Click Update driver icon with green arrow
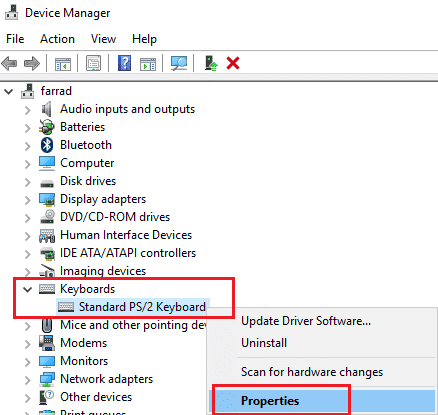Viewport: 438px width, 415px height. [211, 63]
